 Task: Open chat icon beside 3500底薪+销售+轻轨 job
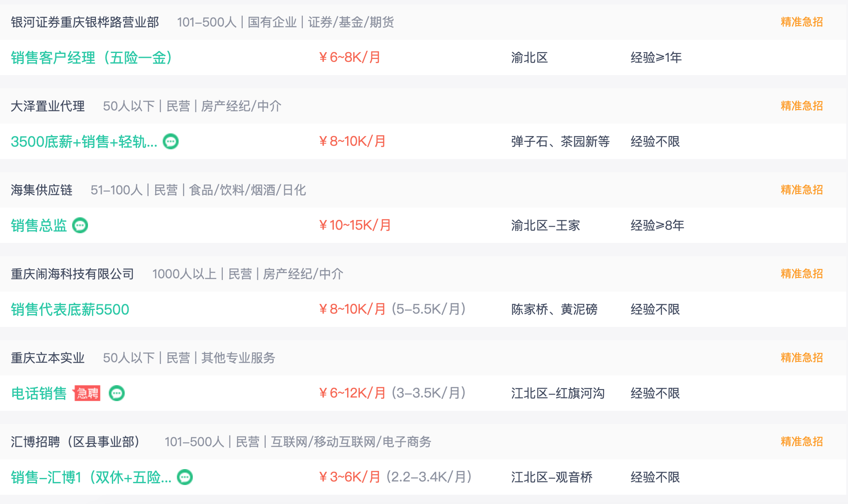click(x=171, y=141)
